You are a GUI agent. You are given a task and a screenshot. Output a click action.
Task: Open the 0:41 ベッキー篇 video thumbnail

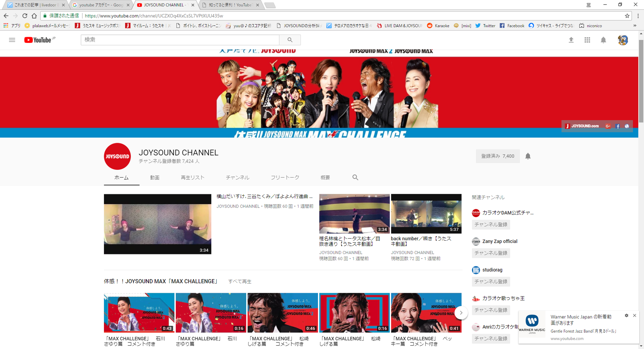pos(426,313)
